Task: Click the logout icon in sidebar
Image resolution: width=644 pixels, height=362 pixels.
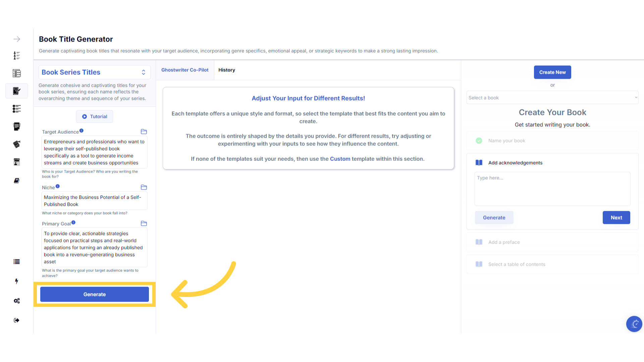Action: click(17, 320)
